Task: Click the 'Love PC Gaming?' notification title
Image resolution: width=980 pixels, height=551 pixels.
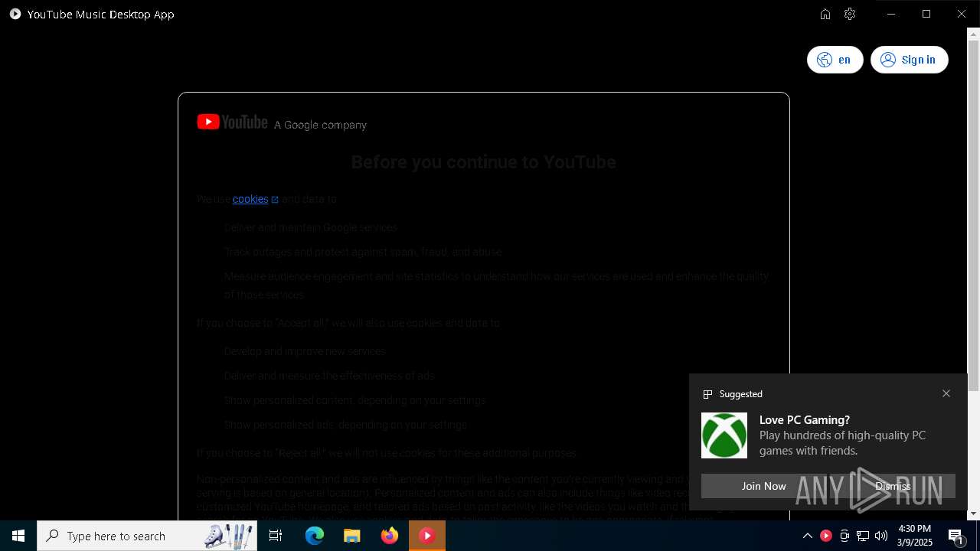Action: (x=805, y=419)
